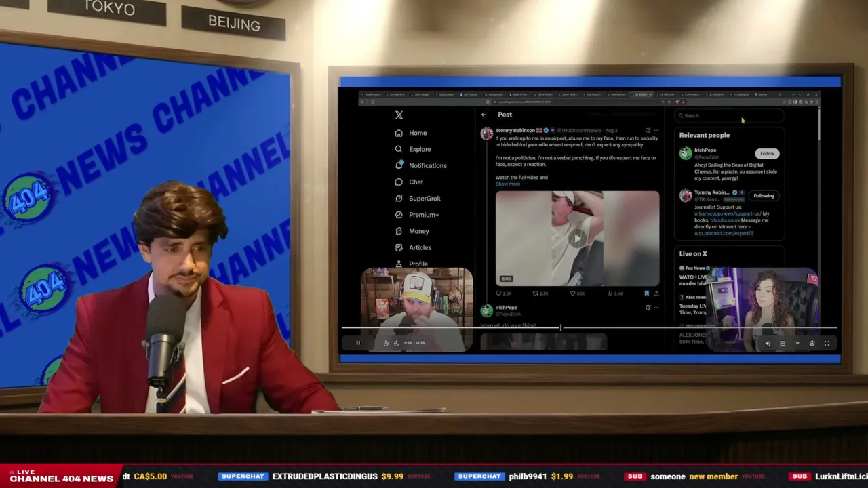Click the Live on X heading

pyautogui.click(x=693, y=254)
